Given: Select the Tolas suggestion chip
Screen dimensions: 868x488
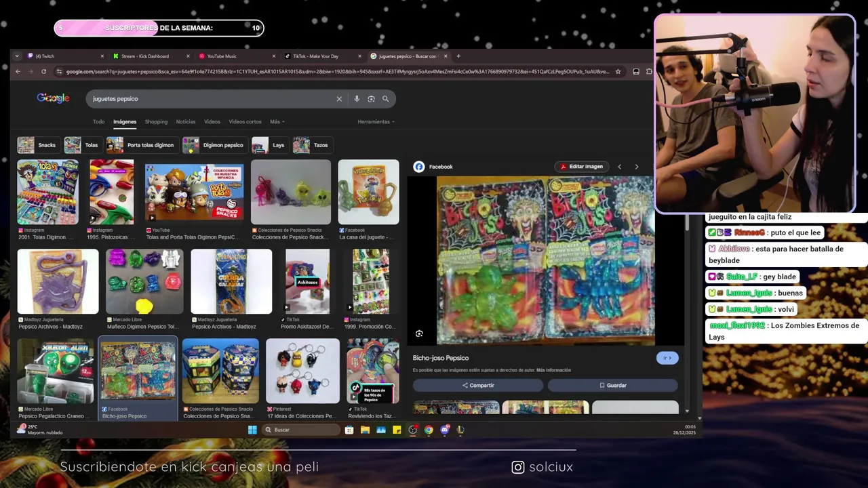Looking at the screenshot, I should click(x=82, y=145).
